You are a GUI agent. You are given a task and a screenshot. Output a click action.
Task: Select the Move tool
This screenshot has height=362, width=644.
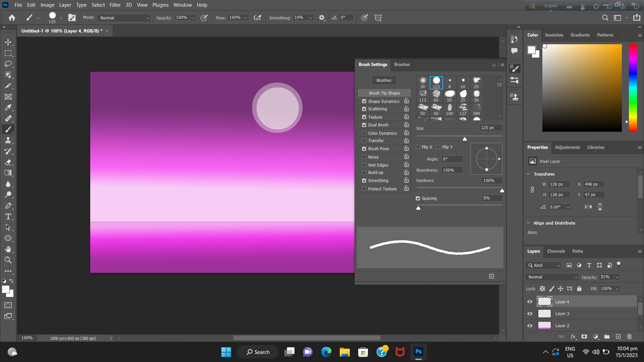tap(9, 42)
